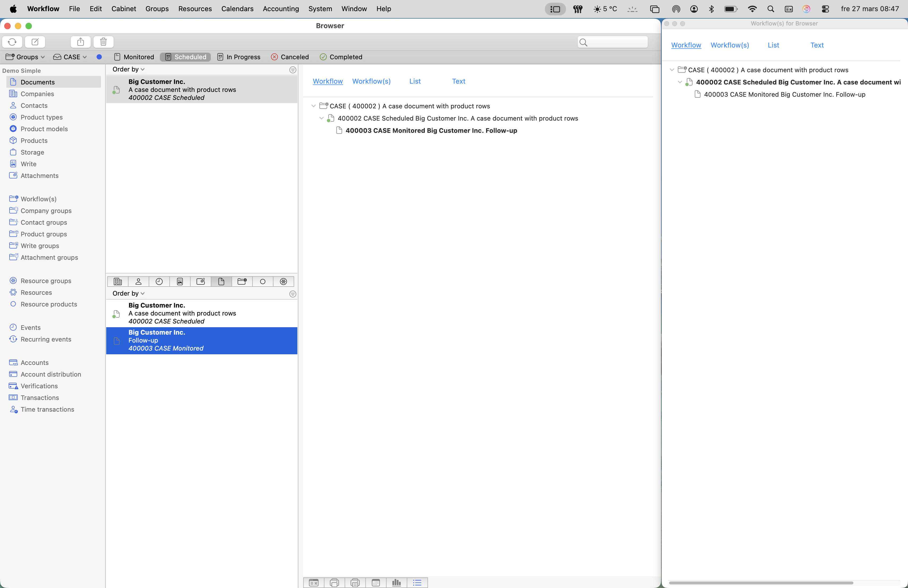
Task: Click the share export toolbar button
Action: point(80,42)
